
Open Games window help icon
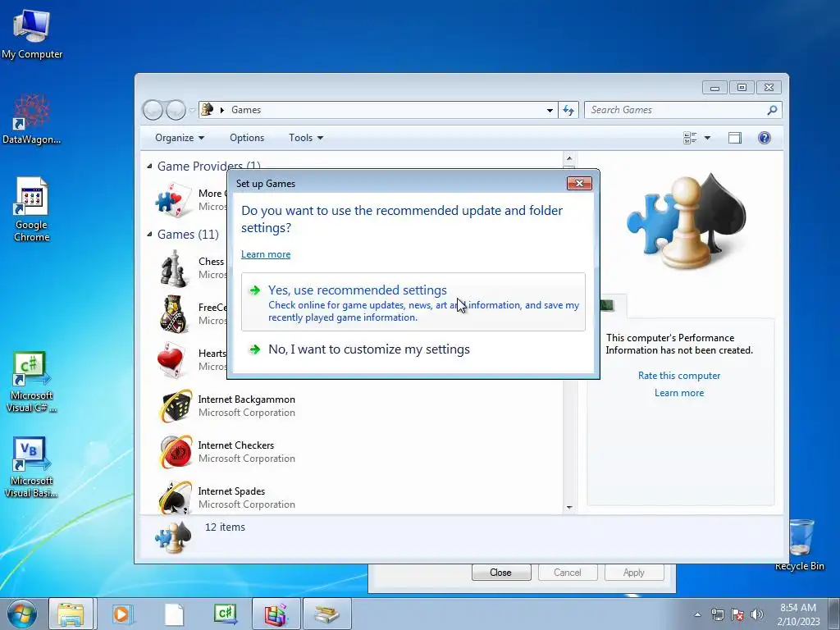pyautogui.click(x=765, y=138)
